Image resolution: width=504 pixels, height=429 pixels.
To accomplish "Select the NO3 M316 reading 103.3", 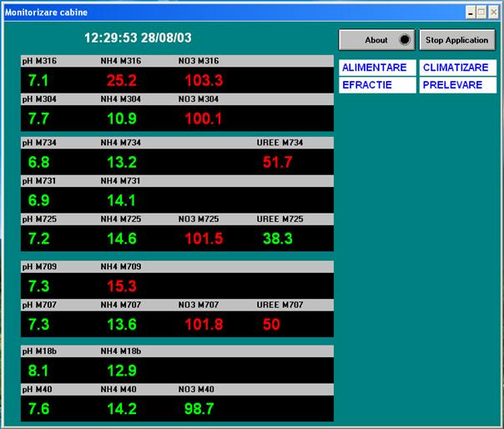I will [204, 81].
